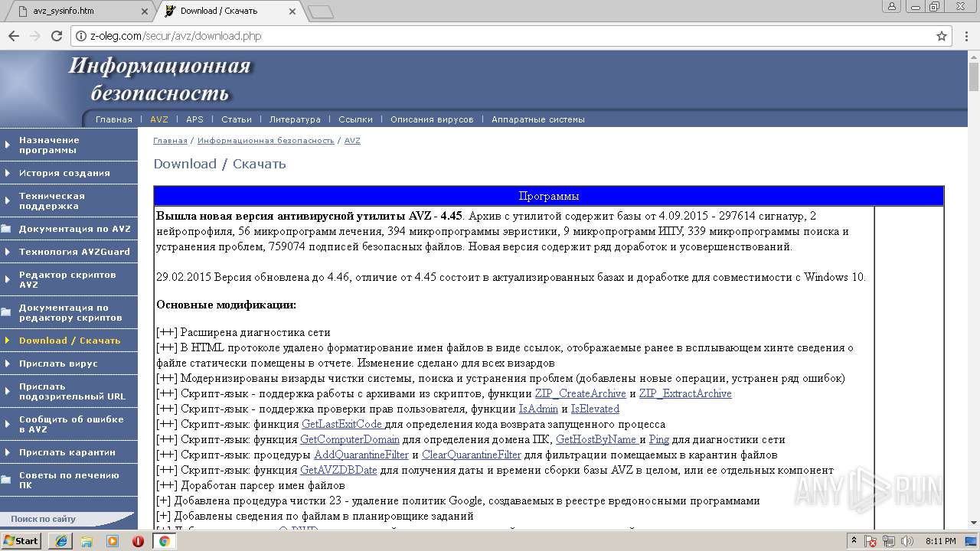Open Статьи in the top navigation
The height and width of the screenshot is (551, 980).
click(x=237, y=119)
